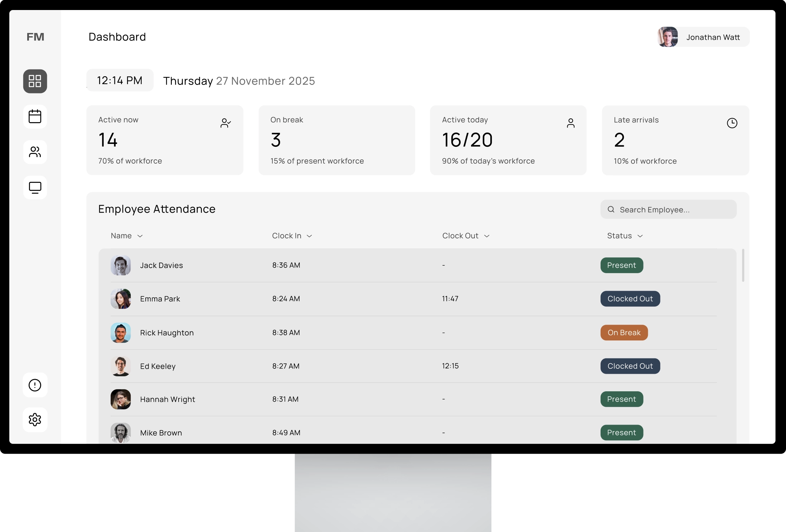
Task: Click the person icon on Active today card
Action: 571,123
